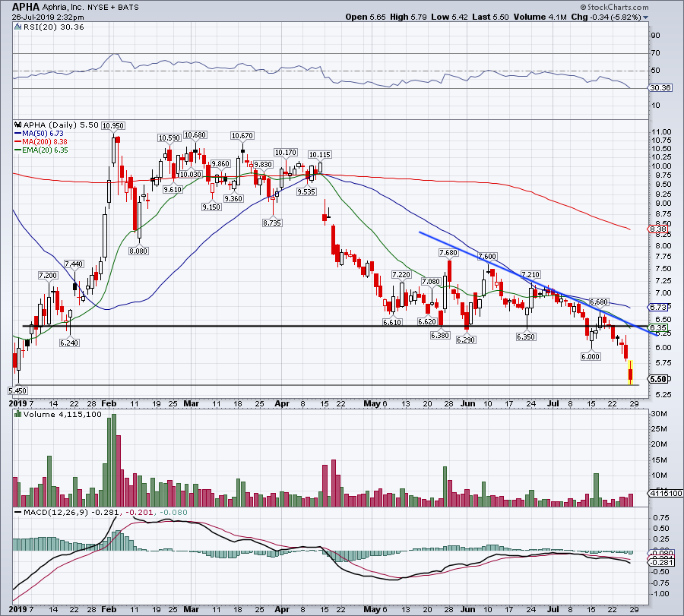Viewport: 684px width, 616px height.
Task: Click the 8.735 price label near April
Action: pos(272,223)
